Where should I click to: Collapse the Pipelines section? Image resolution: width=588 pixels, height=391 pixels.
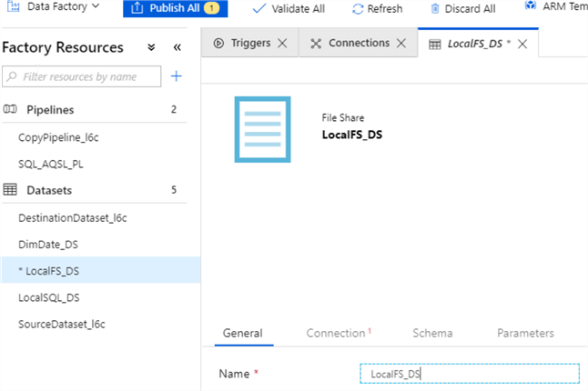pyautogui.click(x=94, y=109)
